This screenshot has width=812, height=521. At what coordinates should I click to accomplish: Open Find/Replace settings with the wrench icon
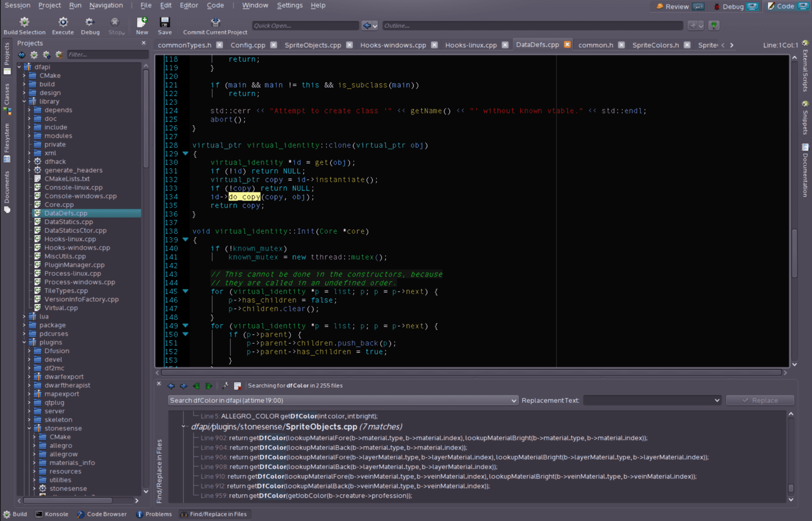[226, 385]
